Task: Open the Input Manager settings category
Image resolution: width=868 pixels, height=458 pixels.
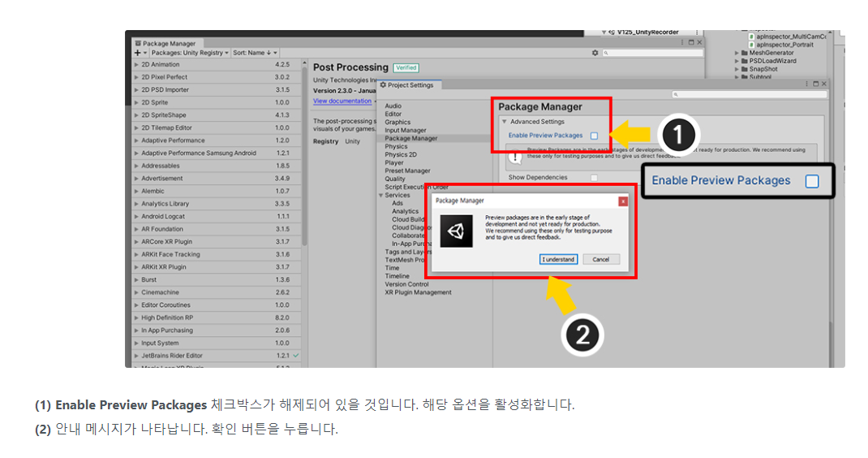Action: click(406, 130)
